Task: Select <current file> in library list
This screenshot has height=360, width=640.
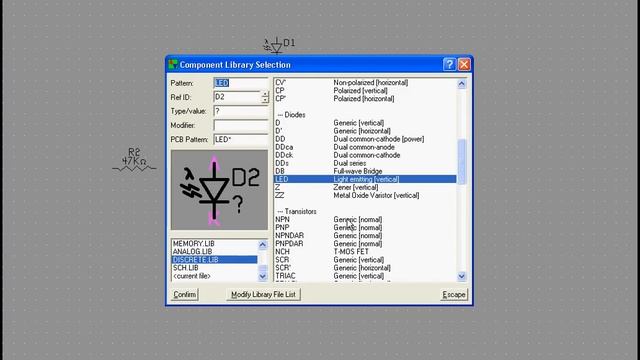Action: pyautogui.click(x=214, y=276)
